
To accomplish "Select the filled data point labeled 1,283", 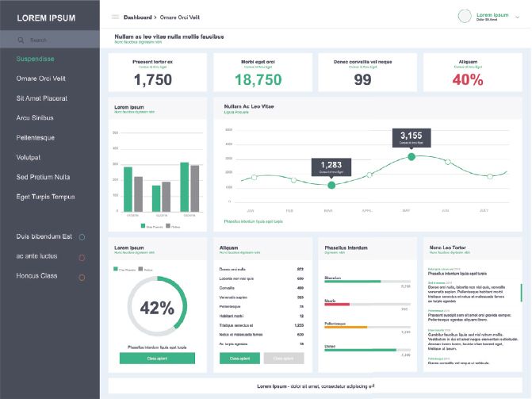I will 331,185.
